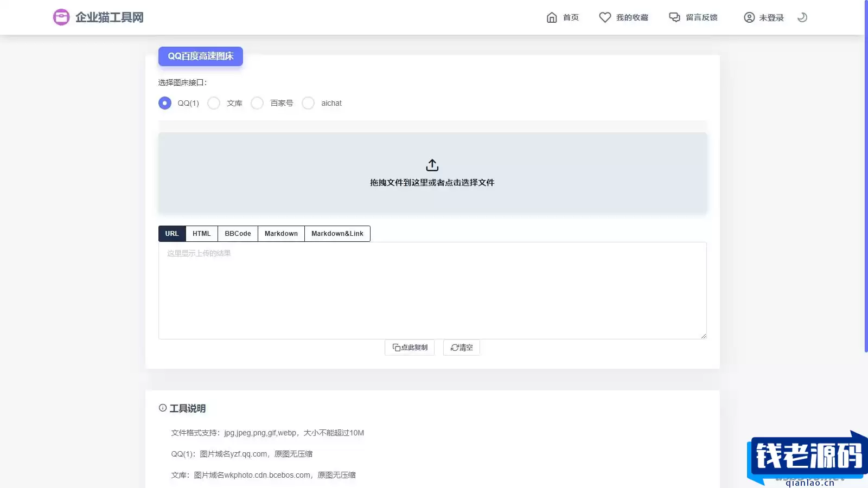868x488 pixels.
Task: Select the 百家号 radio button
Action: [257, 103]
